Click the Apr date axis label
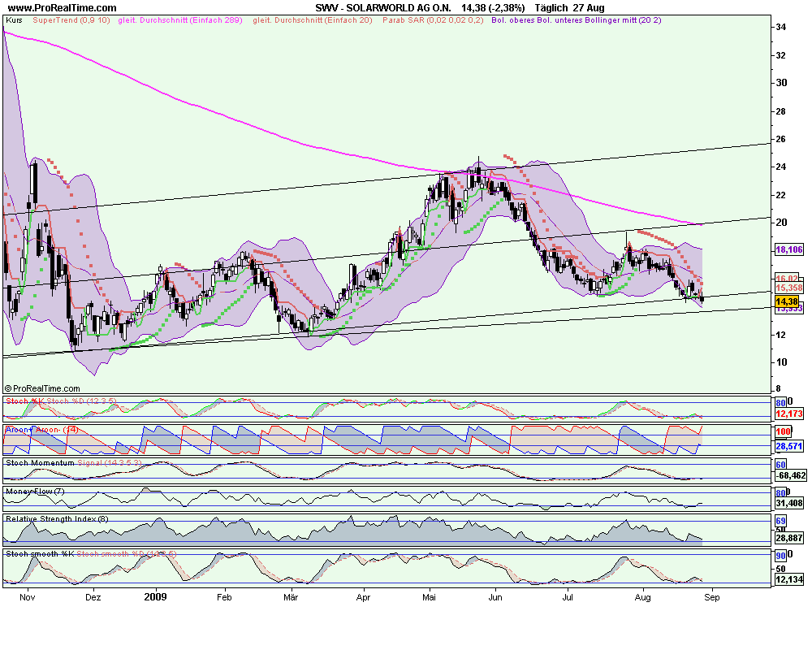 point(364,597)
